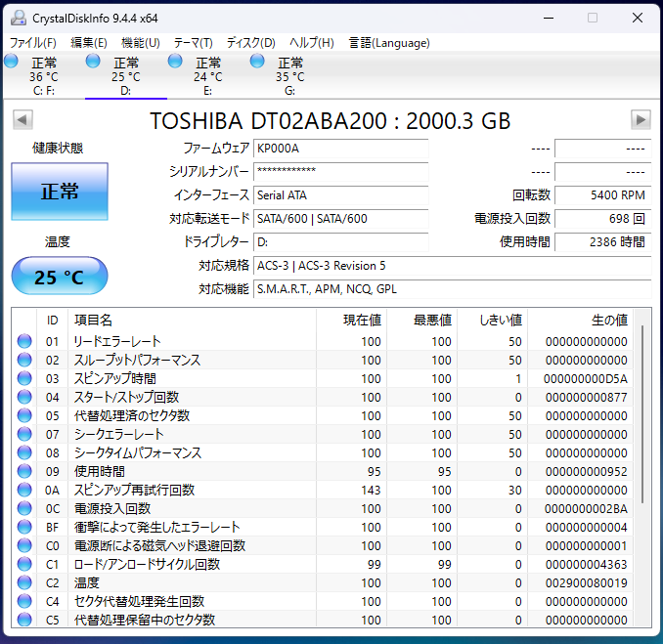Switch to disk tab G: at 35 °C
The height and width of the screenshot is (644, 663).
[x=290, y=76]
